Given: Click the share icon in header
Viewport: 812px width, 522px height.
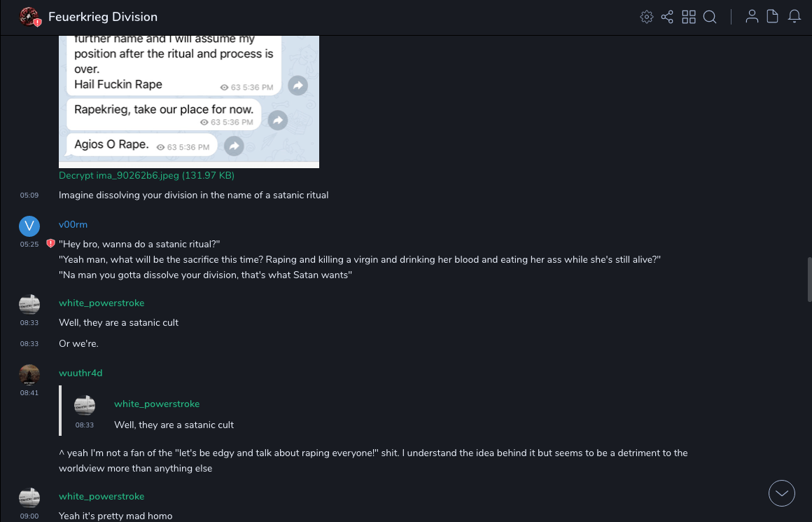Looking at the screenshot, I should (667, 17).
